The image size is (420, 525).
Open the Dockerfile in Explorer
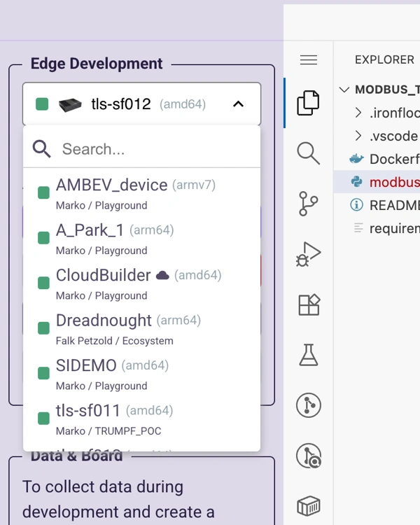point(393,159)
